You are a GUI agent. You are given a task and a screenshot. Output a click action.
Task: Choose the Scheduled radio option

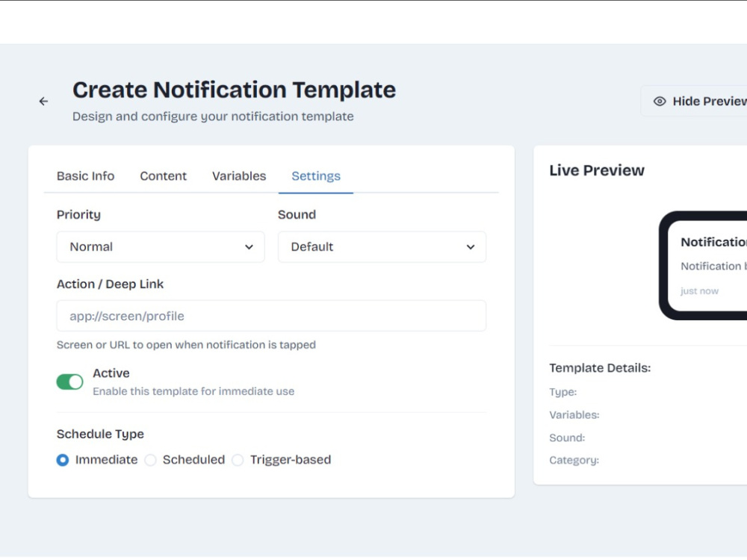click(150, 460)
